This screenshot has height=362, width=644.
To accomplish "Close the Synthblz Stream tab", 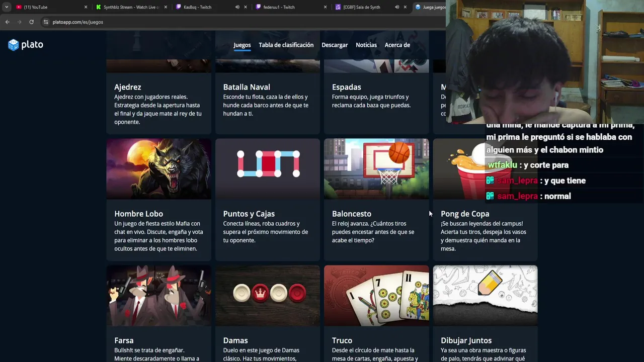I will (x=166, y=7).
